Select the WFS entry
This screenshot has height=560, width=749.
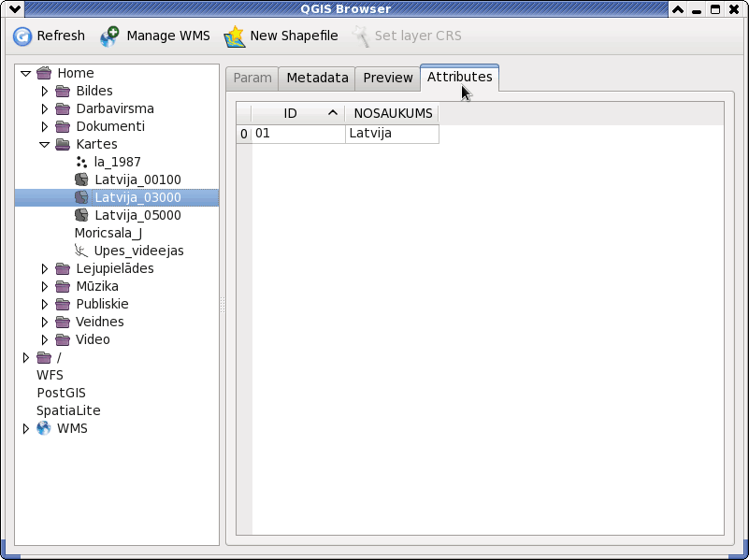click(50, 375)
